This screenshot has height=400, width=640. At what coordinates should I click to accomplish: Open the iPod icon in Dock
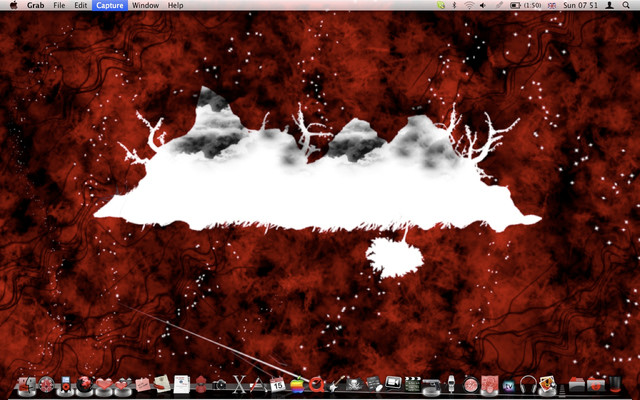[x=66, y=384]
